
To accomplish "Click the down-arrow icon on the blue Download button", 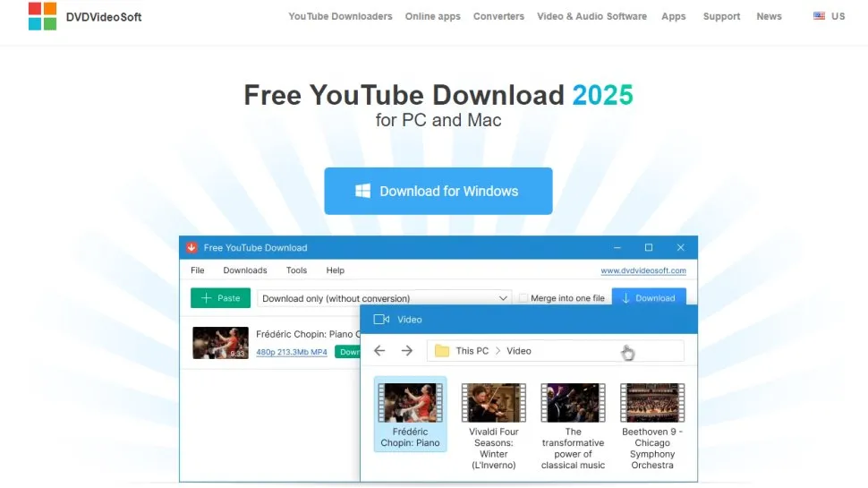I will pos(625,298).
